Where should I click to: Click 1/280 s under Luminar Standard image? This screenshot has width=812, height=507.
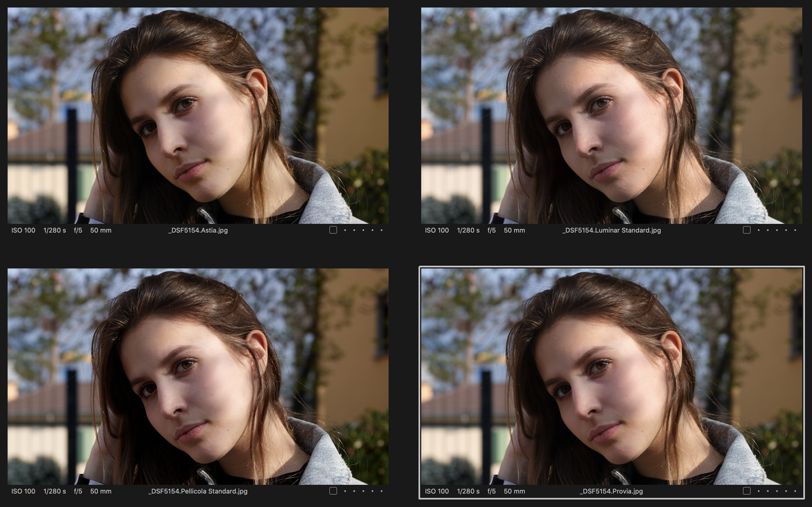pyautogui.click(x=468, y=230)
